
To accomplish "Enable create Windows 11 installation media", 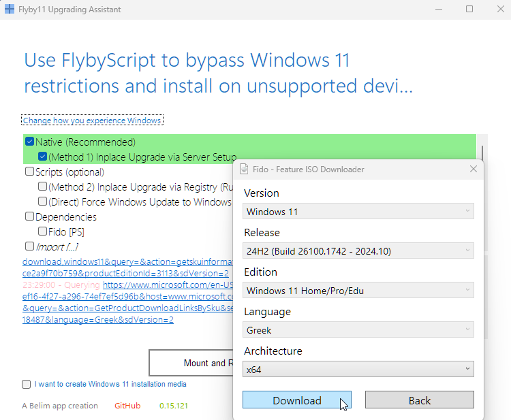I will click(x=27, y=385).
